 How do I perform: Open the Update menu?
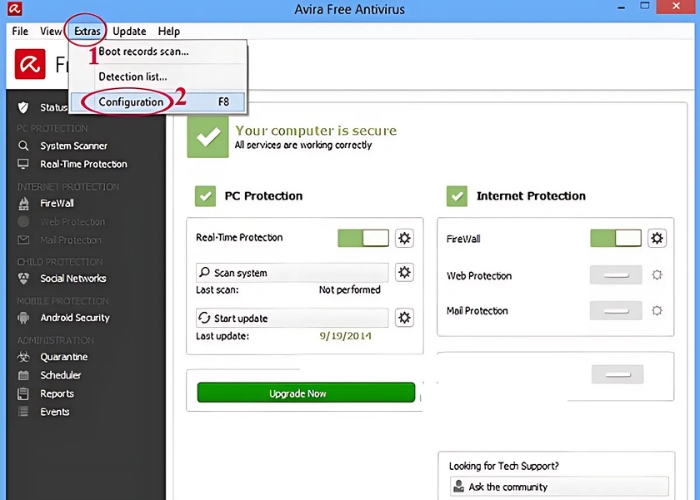tap(129, 31)
